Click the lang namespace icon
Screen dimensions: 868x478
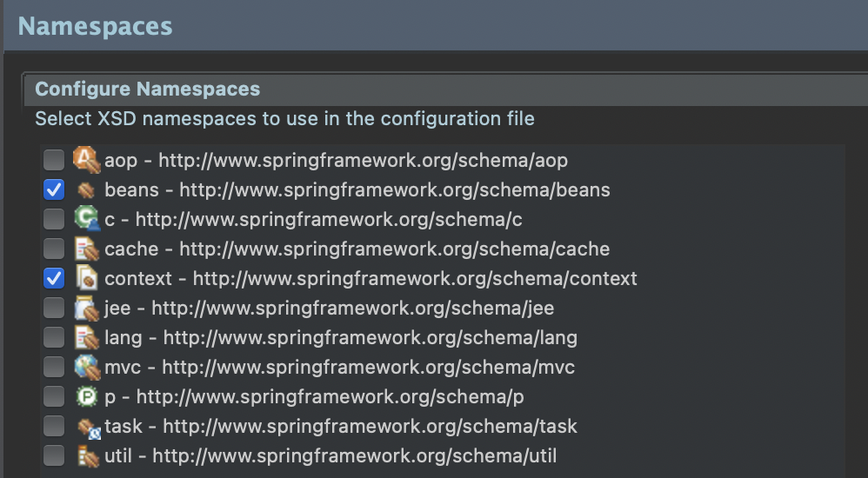[x=87, y=337]
